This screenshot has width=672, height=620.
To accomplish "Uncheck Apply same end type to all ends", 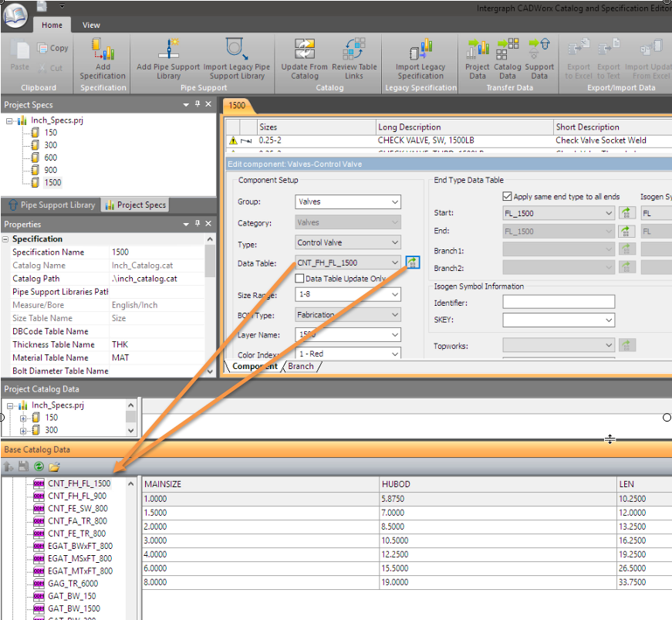I will (x=507, y=197).
